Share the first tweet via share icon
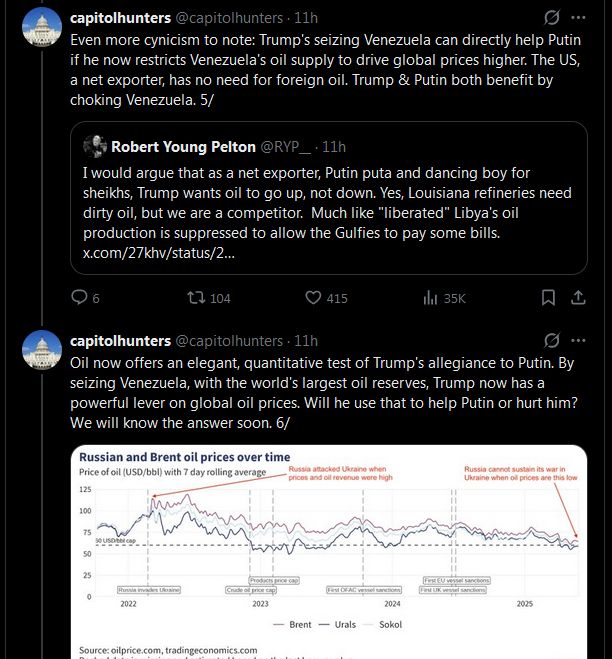Image resolution: width=612 pixels, height=659 pixels. (578, 297)
